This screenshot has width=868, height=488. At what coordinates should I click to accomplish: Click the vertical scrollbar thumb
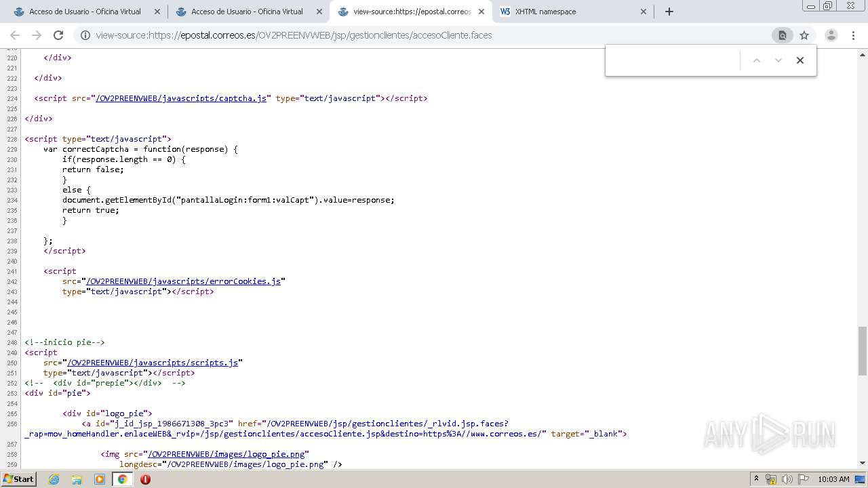[x=863, y=350]
